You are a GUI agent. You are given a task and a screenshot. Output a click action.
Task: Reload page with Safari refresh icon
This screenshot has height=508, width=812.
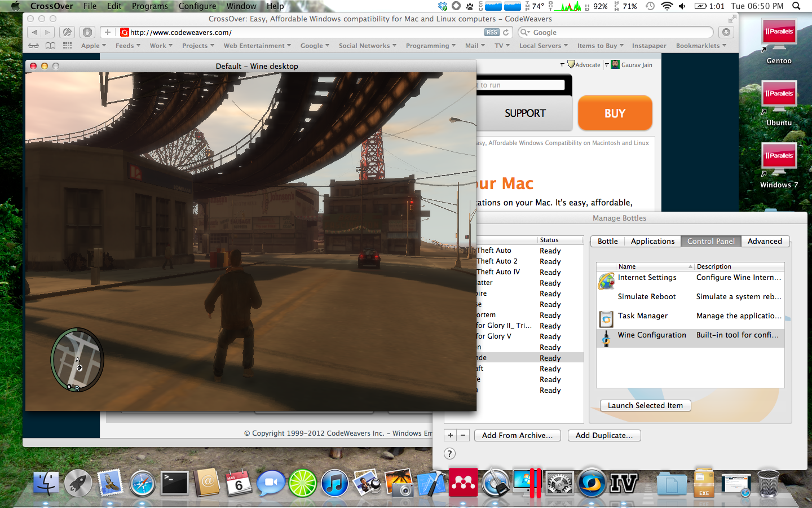(x=506, y=32)
